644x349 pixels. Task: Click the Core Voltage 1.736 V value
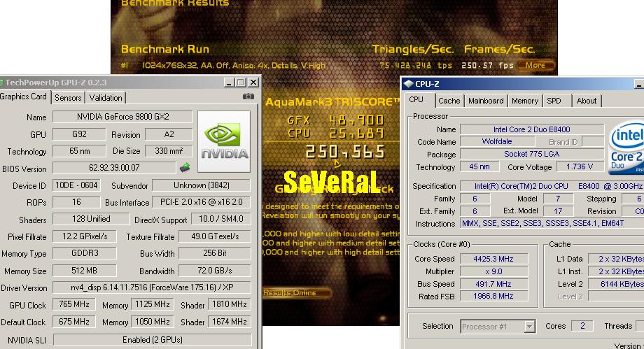tap(580, 166)
